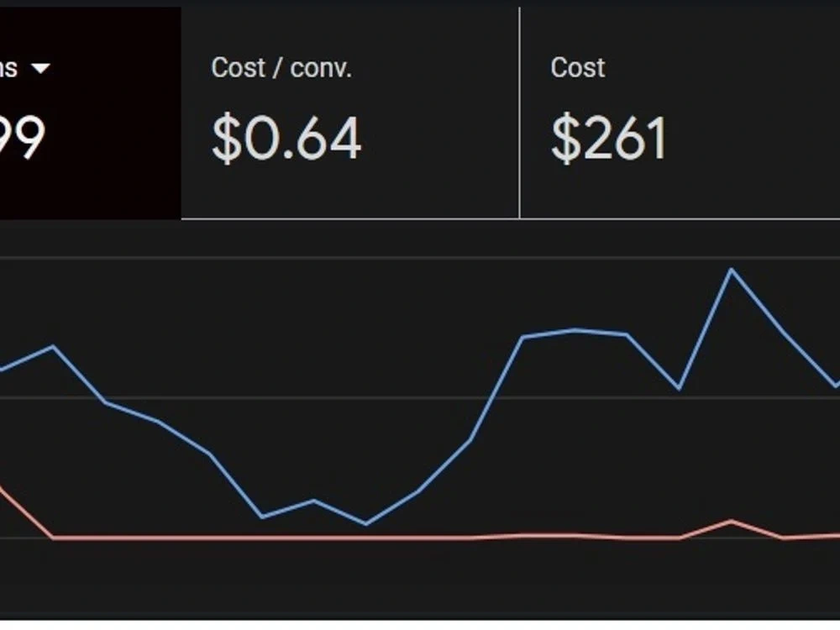Select the Cost metric card
This screenshot has height=630, width=840.
680,113
